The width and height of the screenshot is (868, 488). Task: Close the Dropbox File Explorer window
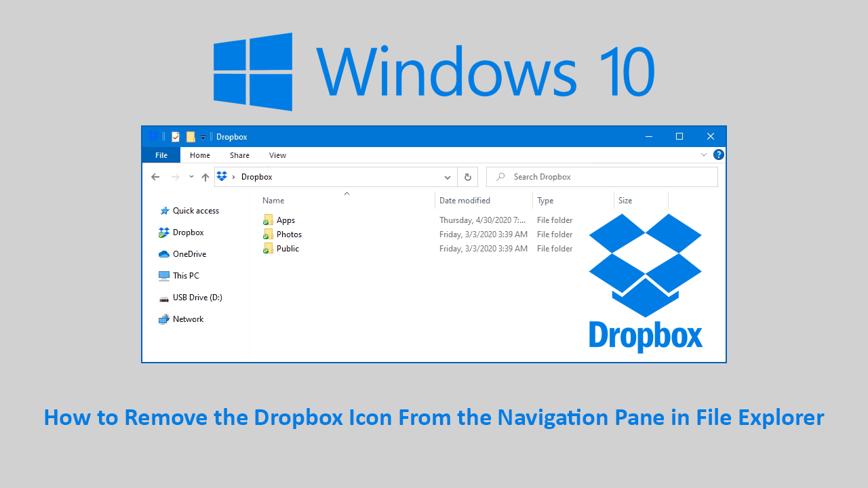click(711, 137)
